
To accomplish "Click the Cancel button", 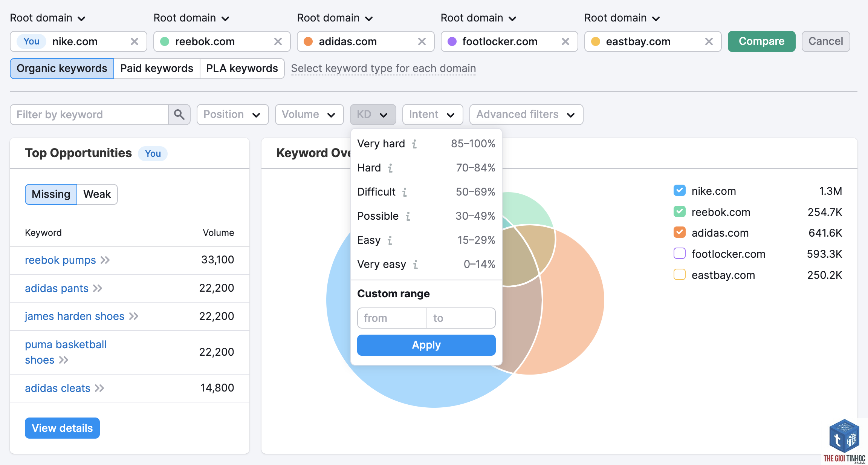I will click(x=826, y=41).
